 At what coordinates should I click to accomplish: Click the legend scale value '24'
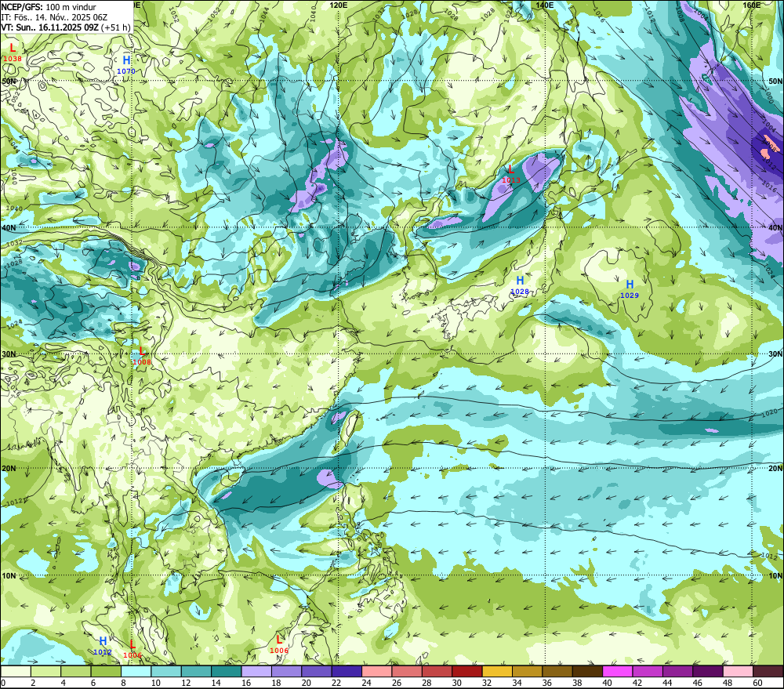click(x=366, y=683)
